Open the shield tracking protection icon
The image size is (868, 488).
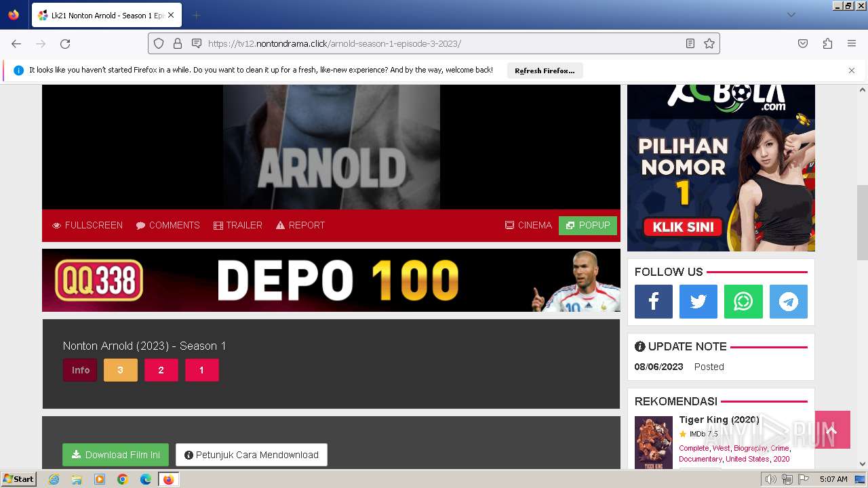(x=159, y=43)
